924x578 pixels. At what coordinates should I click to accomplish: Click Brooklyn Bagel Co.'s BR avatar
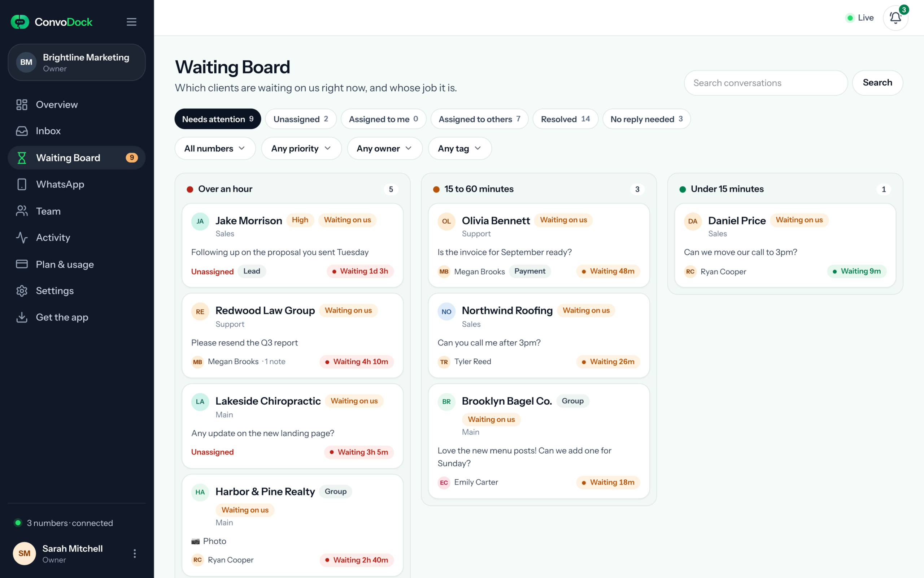pos(446,402)
